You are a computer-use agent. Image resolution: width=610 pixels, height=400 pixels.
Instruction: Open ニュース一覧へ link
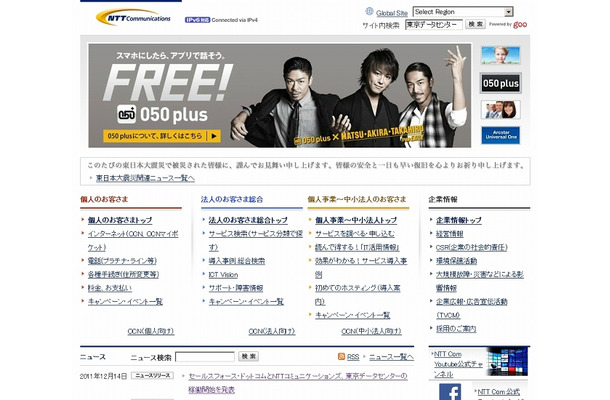[391, 357]
